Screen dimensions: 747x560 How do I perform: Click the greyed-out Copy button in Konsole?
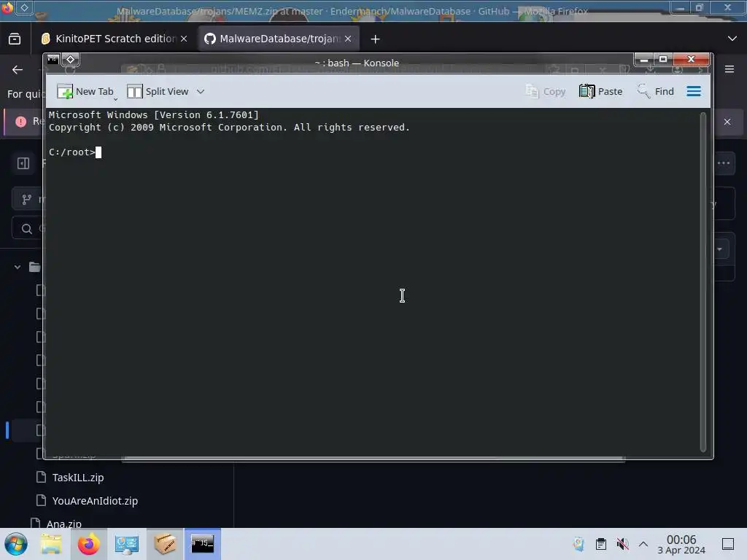click(545, 91)
